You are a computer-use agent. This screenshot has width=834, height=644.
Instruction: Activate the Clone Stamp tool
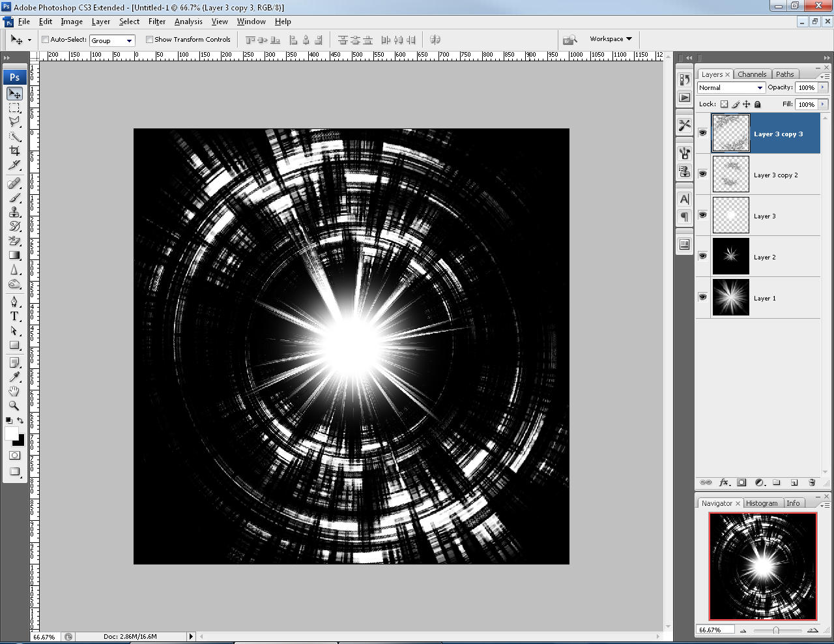pyautogui.click(x=14, y=212)
